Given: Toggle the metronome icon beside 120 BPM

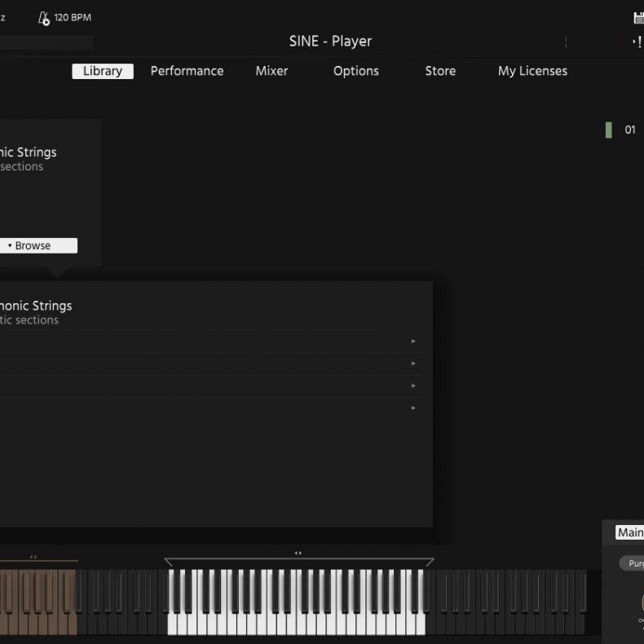Looking at the screenshot, I should (x=44, y=18).
